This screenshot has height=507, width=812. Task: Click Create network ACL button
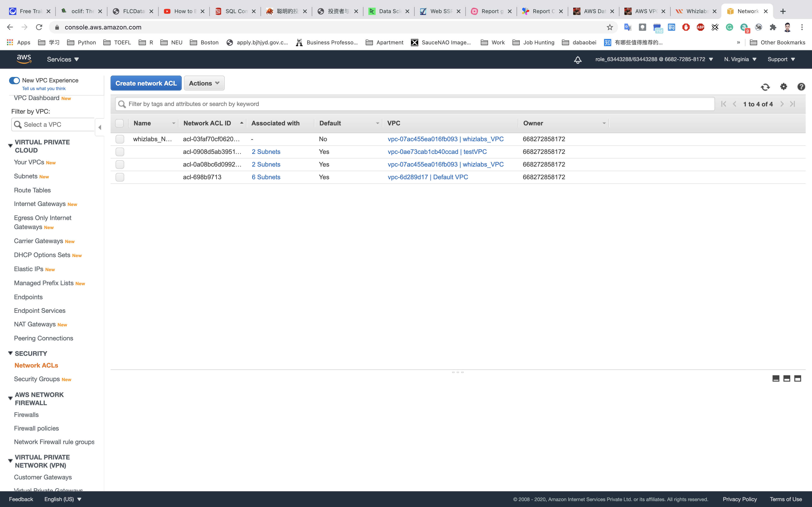(x=146, y=83)
